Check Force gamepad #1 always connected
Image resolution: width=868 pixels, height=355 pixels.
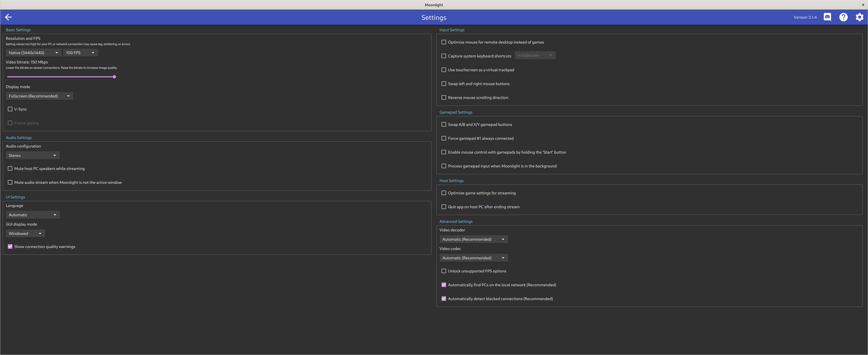click(x=444, y=138)
